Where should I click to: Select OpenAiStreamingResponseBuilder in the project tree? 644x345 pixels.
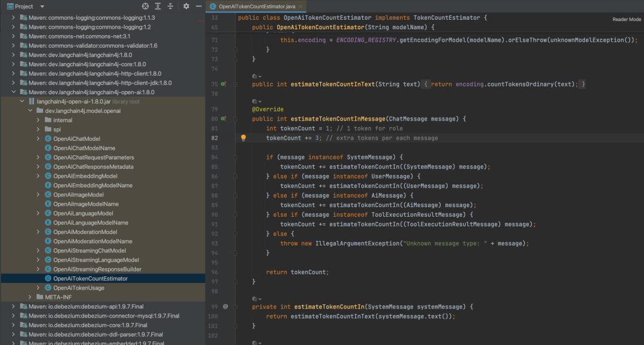(103, 269)
